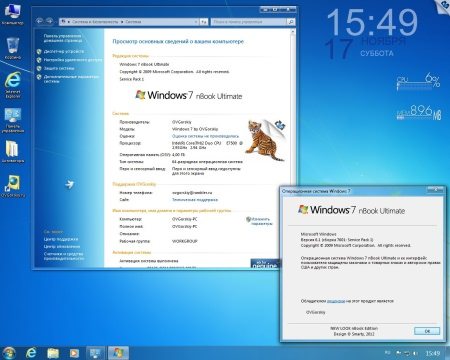The height and width of the screenshot is (360, 450).
Task: Select the Система breadcrumb segment
Action: pos(133,22)
